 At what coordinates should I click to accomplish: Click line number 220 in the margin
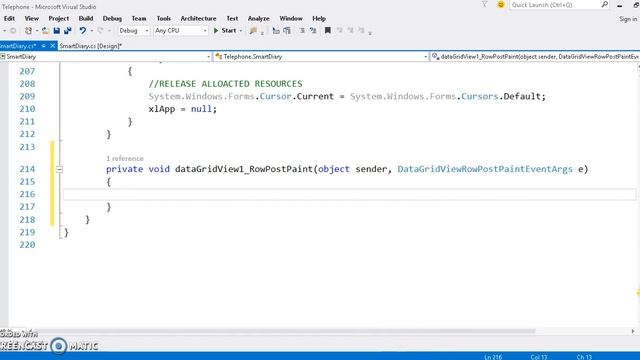[27, 245]
